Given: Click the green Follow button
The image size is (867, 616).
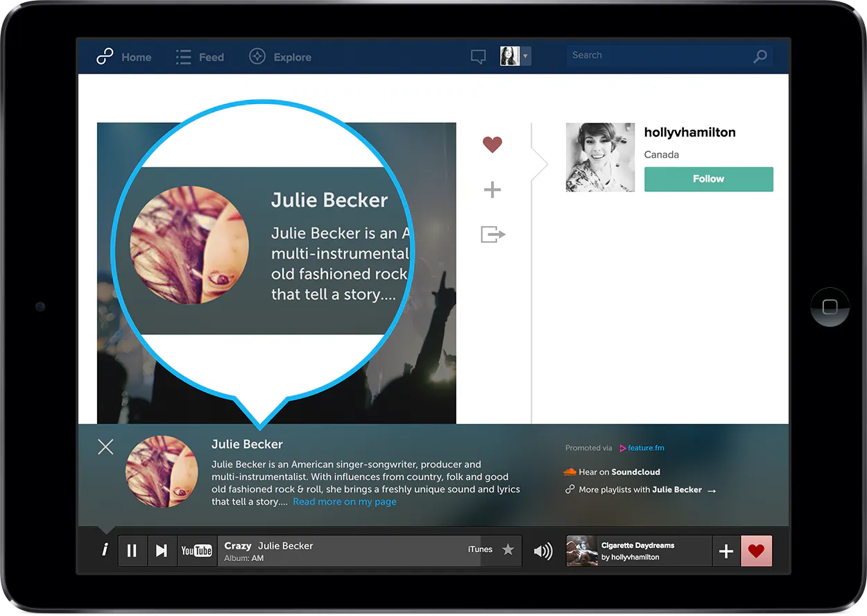Looking at the screenshot, I should click(709, 179).
